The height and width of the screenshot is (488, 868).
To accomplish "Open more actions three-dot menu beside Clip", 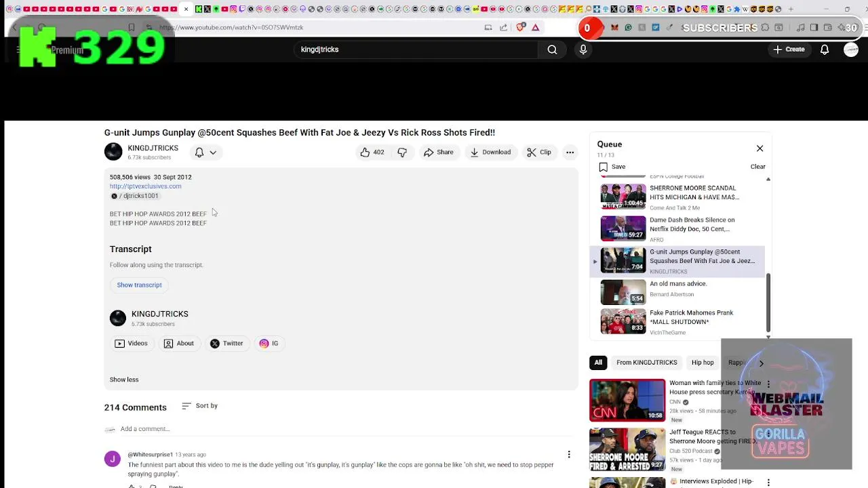I will pos(570,152).
